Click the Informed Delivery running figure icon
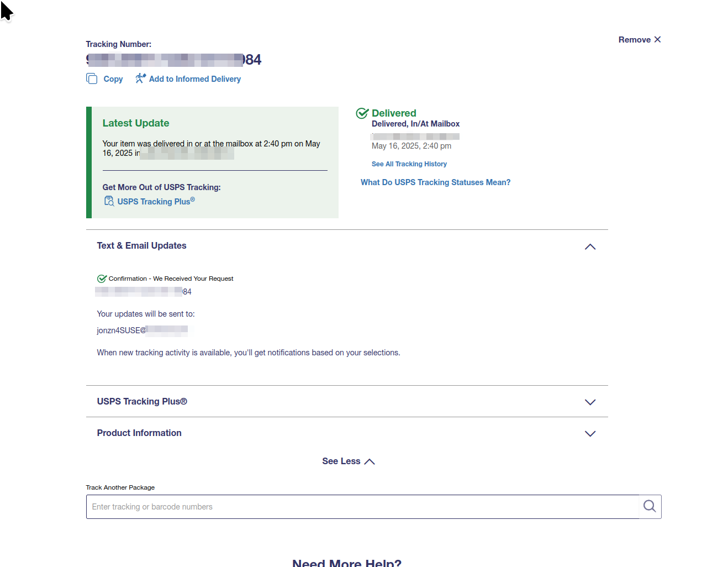Image resolution: width=728 pixels, height=567 pixels. click(140, 78)
